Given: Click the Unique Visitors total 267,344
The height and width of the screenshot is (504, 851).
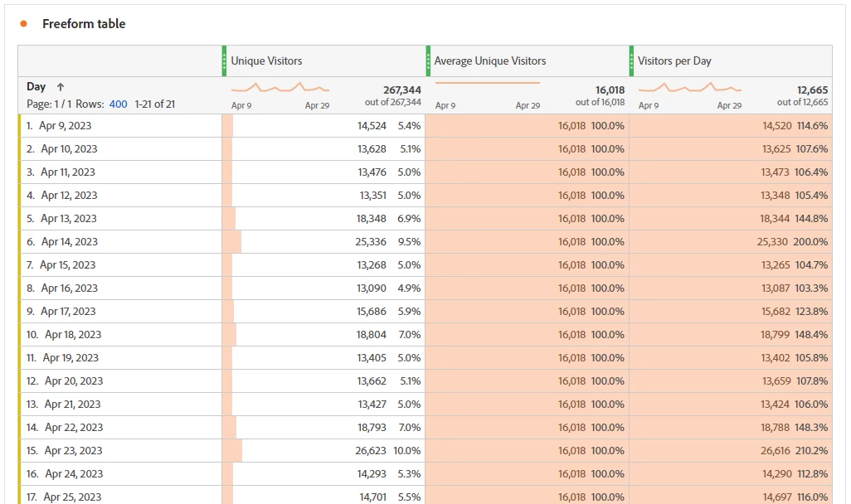Looking at the screenshot, I should click(x=402, y=90).
